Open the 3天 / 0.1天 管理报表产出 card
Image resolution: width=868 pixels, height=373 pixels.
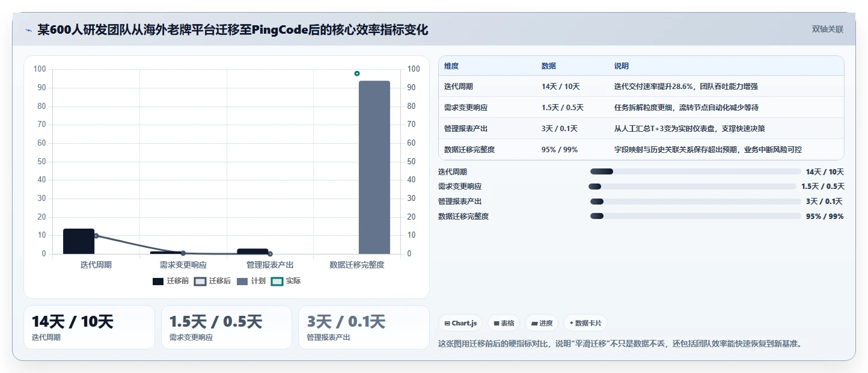(364, 327)
